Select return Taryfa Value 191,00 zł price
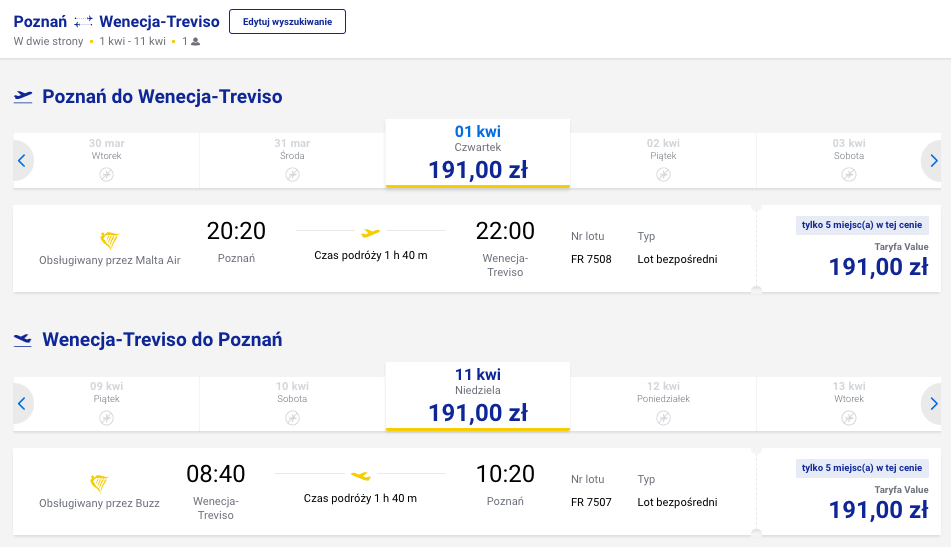Viewport: 951px width, 547px height. tap(878, 510)
